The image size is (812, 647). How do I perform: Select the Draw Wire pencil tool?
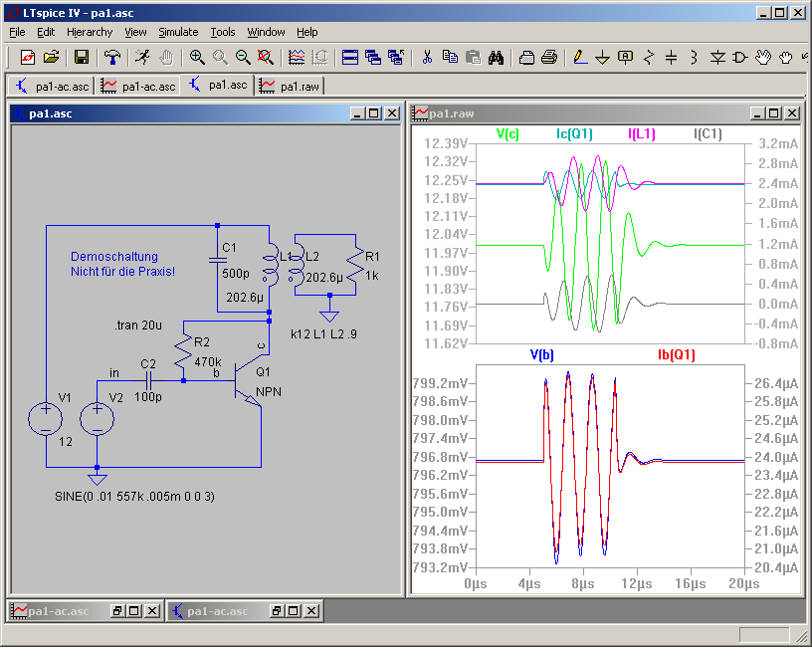click(x=580, y=57)
